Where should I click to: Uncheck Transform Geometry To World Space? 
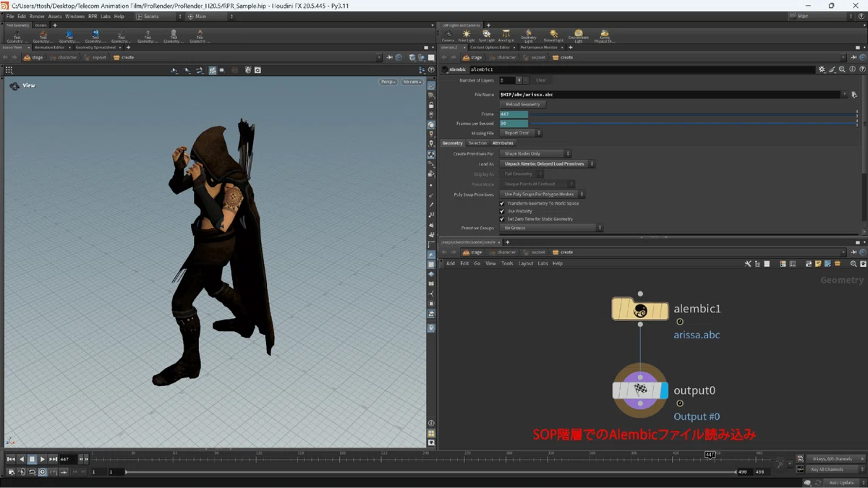pyautogui.click(x=502, y=203)
